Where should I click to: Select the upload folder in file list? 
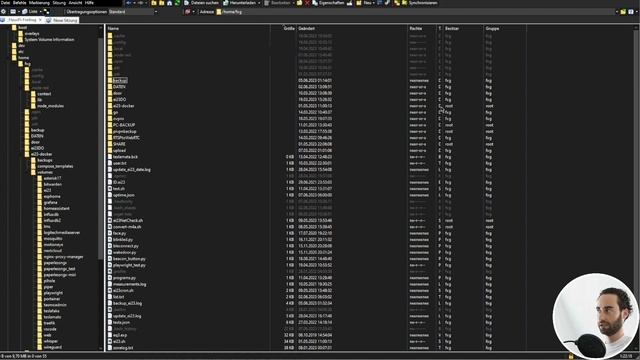[119, 150]
